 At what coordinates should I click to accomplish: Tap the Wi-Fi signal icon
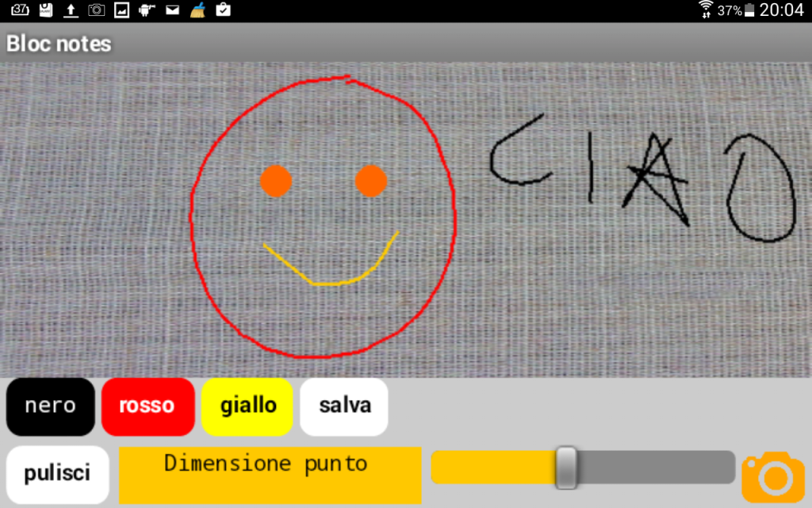click(705, 10)
